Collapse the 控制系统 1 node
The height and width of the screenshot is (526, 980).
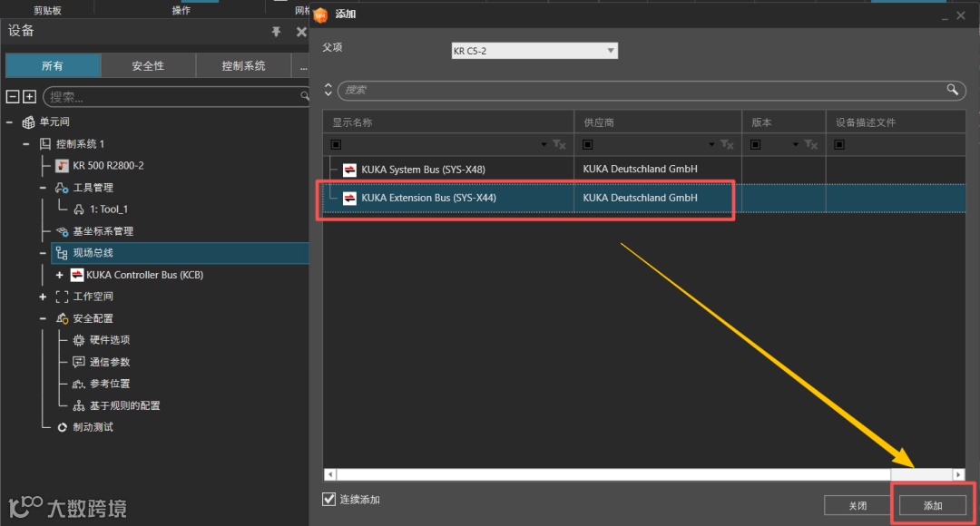click(26, 144)
